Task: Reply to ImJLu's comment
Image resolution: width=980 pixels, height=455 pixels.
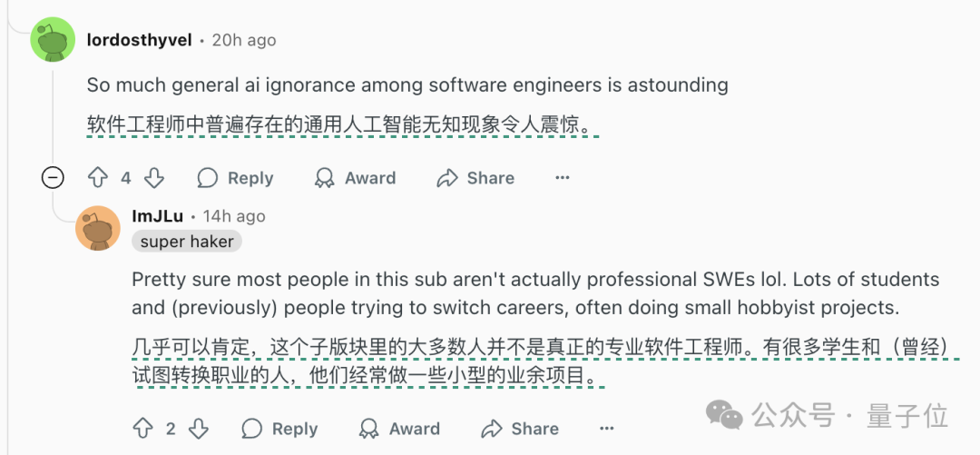Action: point(279,429)
